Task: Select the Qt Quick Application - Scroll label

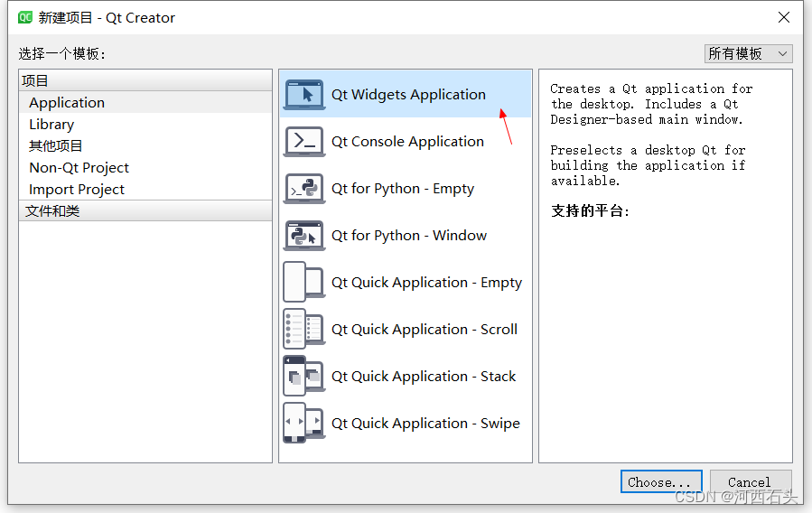Action: pyautogui.click(x=425, y=330)
